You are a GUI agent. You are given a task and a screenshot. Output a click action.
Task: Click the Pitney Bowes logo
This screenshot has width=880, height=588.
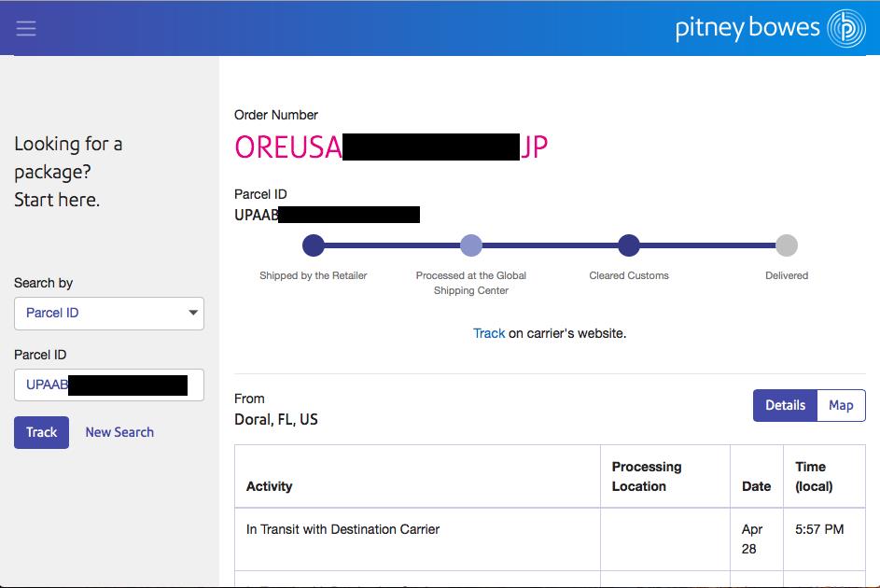pyautogui.click(x=771, y=28)
